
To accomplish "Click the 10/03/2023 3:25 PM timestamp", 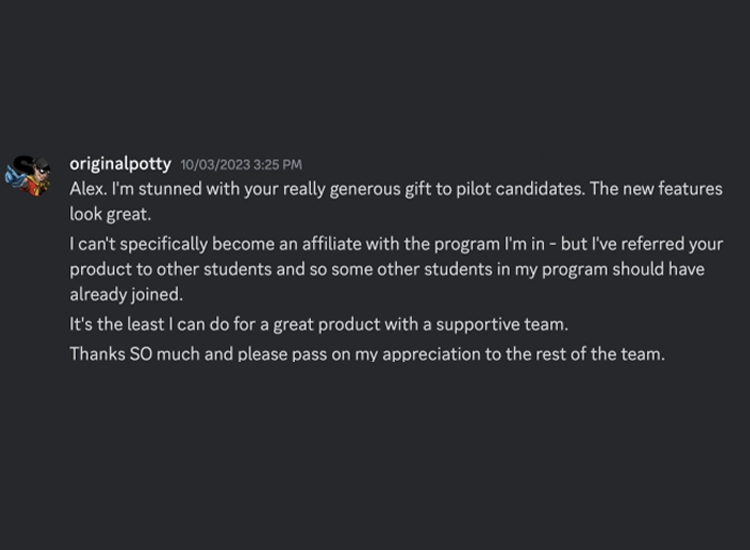I will point(241,165).
